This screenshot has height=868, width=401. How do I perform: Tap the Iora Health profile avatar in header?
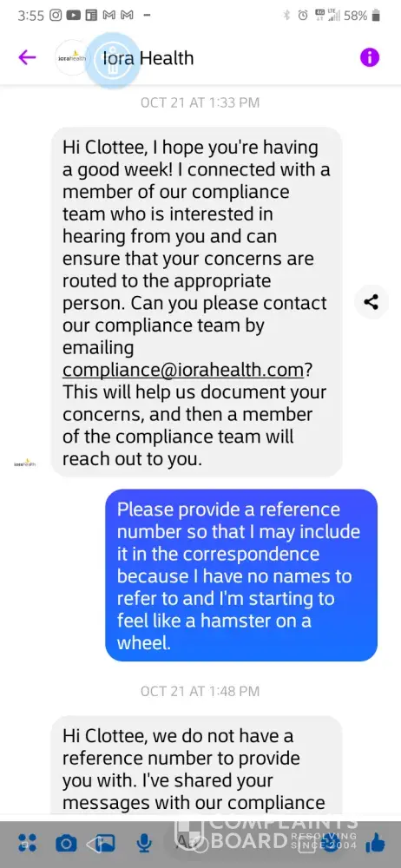(x=72, y=57)
